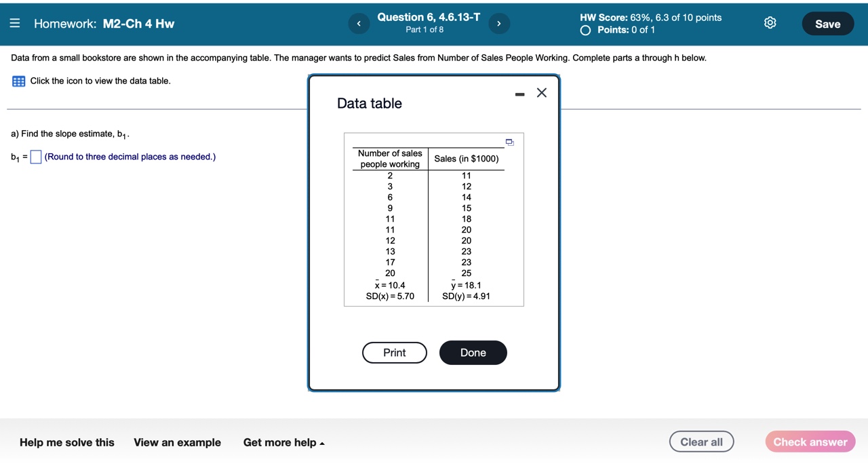Close the Data table dialog
The image size is (868, 468).
pos(541,93)
